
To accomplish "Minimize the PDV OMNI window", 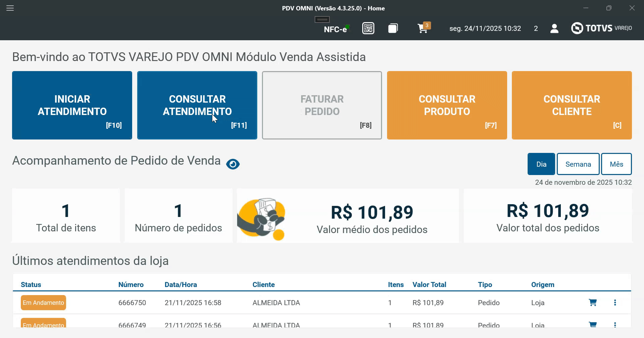I will pyautogui.click(x=586, y=8).
